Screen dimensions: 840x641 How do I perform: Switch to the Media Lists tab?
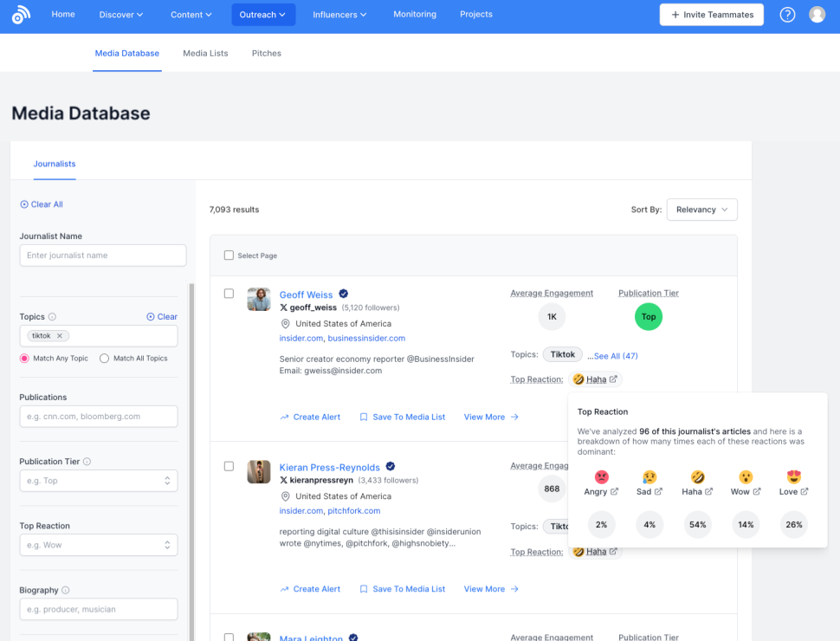coord(205,54)
